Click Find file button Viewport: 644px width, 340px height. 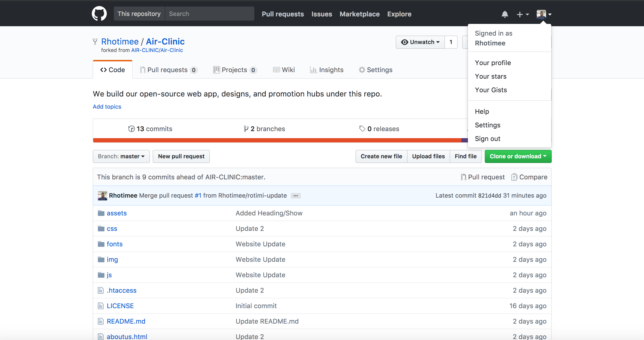(x=466, y=156)
